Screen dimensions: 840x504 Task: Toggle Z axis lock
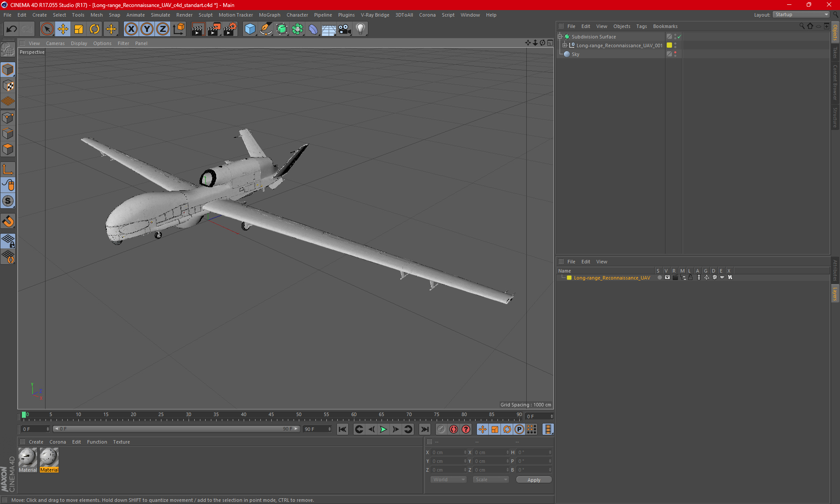(163, 29)
